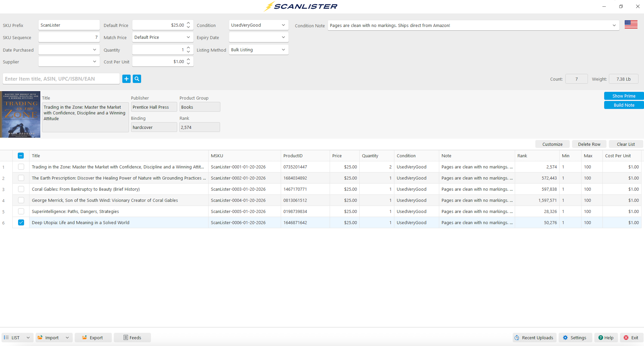The image size is (644, 346).
Task: Expand the Condition dropdown showing UsedVeryGood
Action: [x=283, y=25]
